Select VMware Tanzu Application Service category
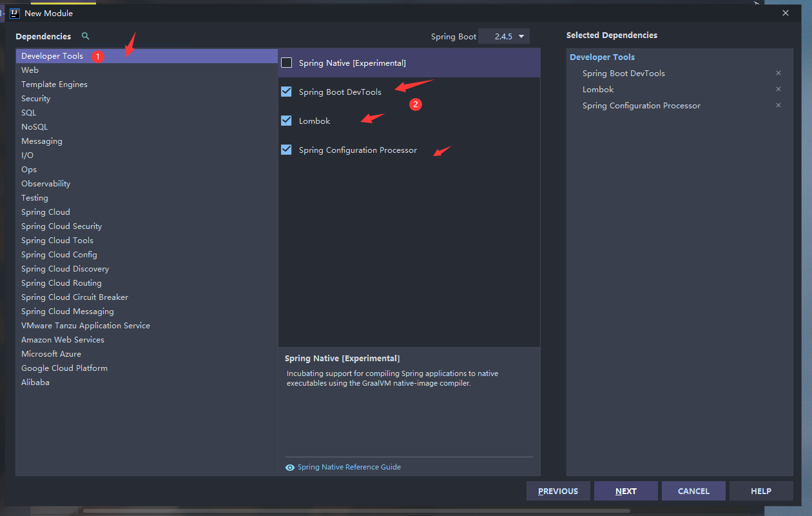This screenshot has width=812, height=516. click(147, 326)
